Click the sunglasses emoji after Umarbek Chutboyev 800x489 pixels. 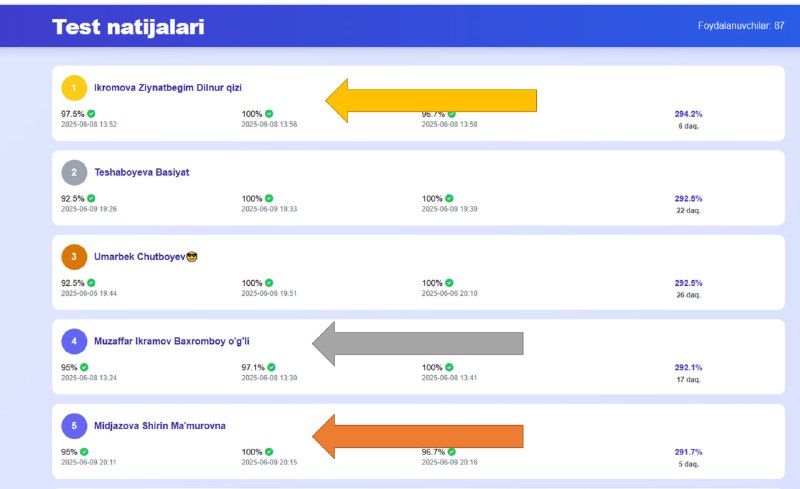192,257
